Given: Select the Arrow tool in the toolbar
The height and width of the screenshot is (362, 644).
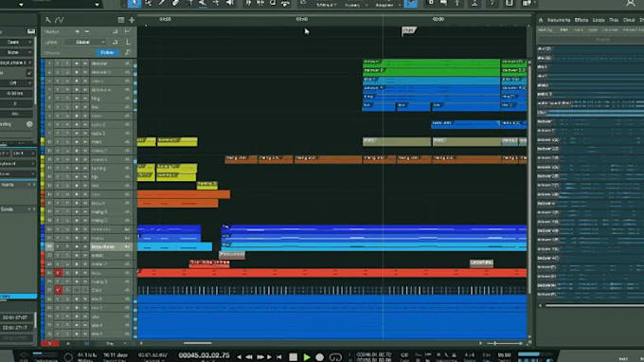Looking at the screenshot, I should click(x=134, y=3).
